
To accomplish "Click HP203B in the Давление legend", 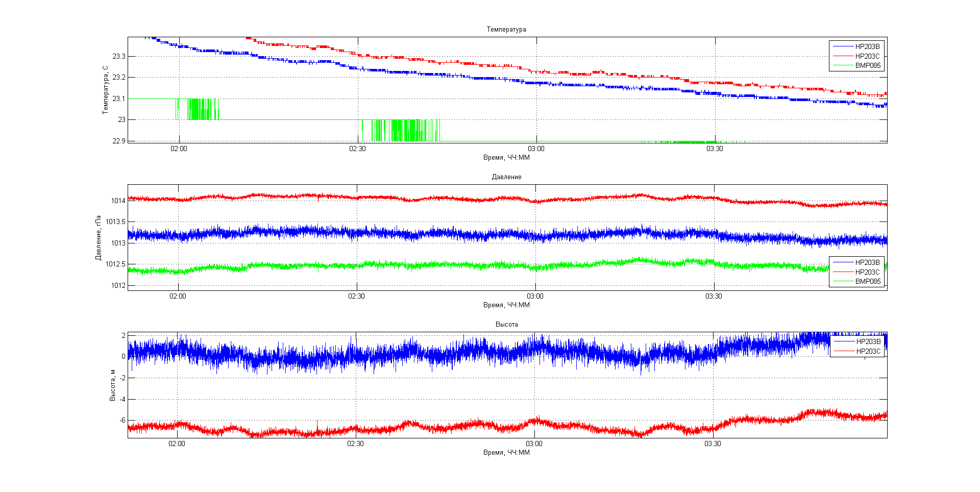I will [868, 263].
